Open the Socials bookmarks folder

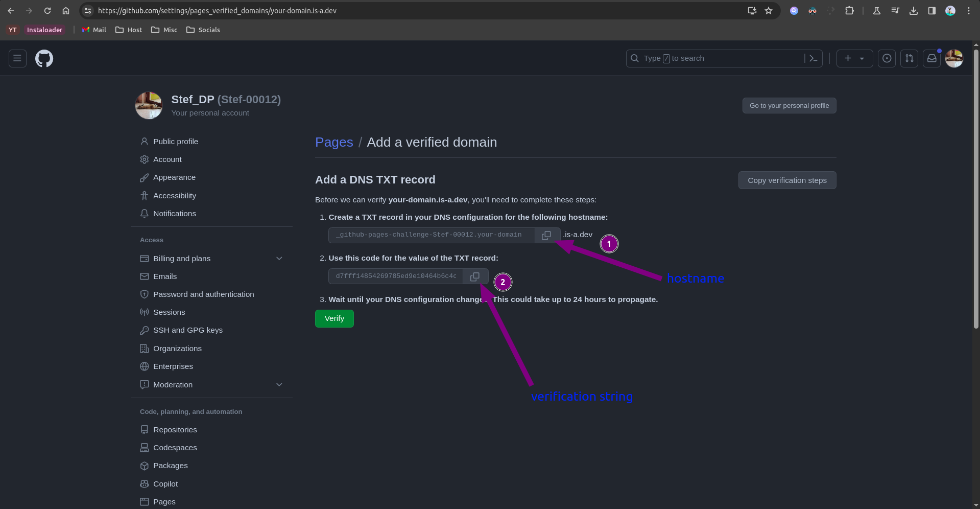click(x=203, y=30)
